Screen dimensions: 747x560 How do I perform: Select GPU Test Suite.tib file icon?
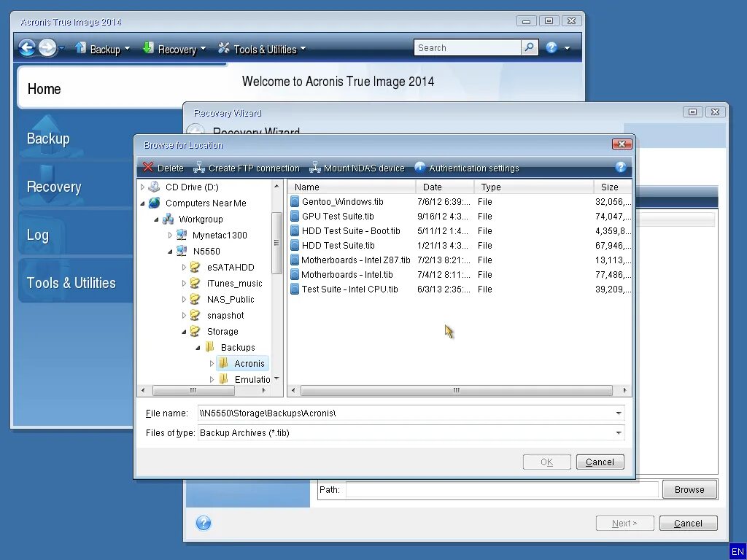295,217
